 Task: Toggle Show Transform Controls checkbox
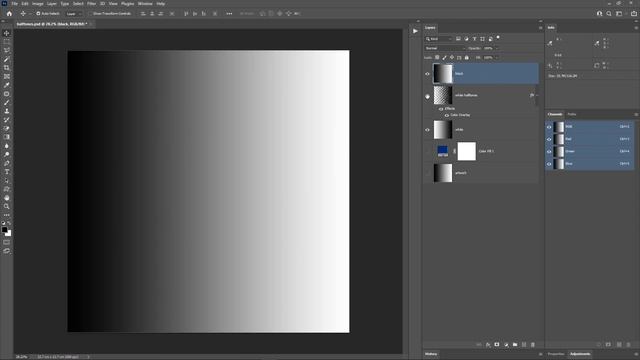pos(91,13)
